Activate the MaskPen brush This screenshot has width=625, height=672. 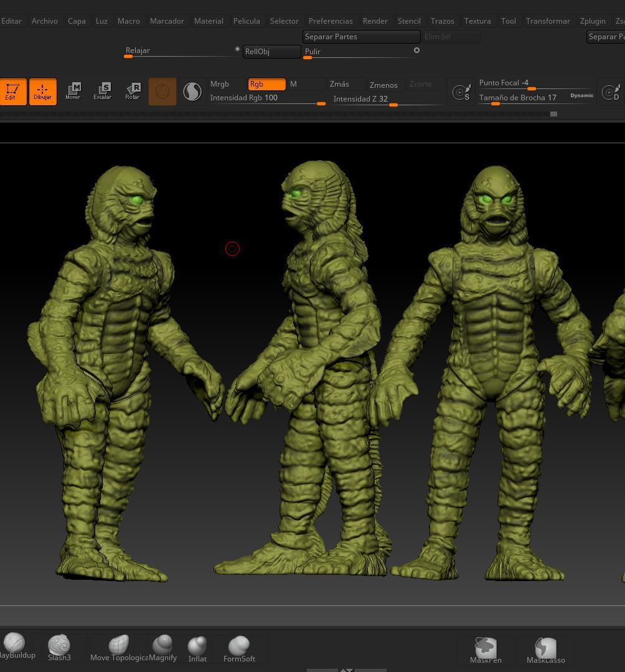(486, 647)
